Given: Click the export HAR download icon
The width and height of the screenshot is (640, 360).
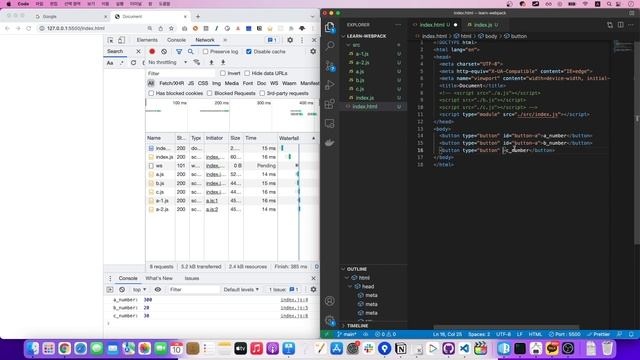Looking at the screenshot, I should point(223,62).
